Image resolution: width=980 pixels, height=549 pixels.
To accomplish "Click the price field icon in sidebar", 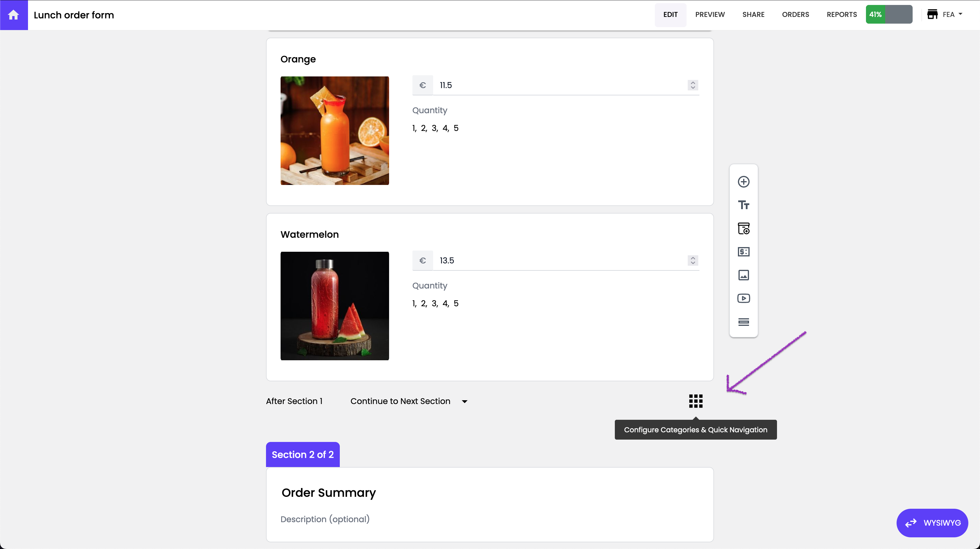I will coord(743,251).
